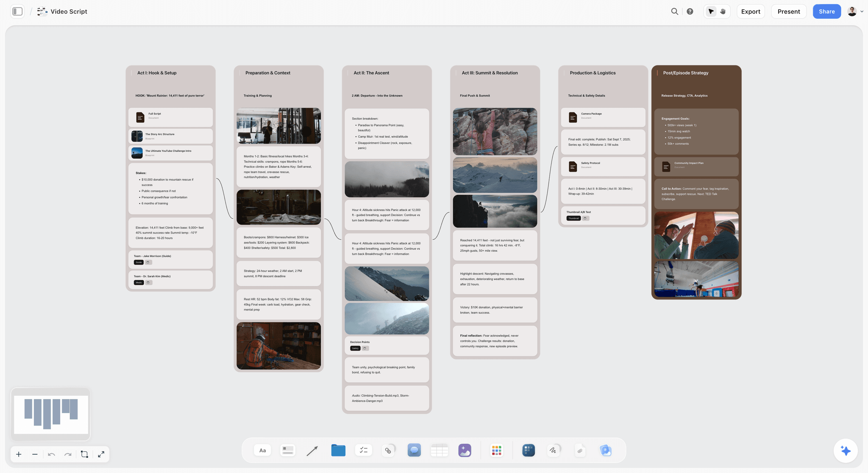Open The Ultimate YouTube Challenge Intro blueprint
This screenshot has height=473, width=868.
(170, 153)
